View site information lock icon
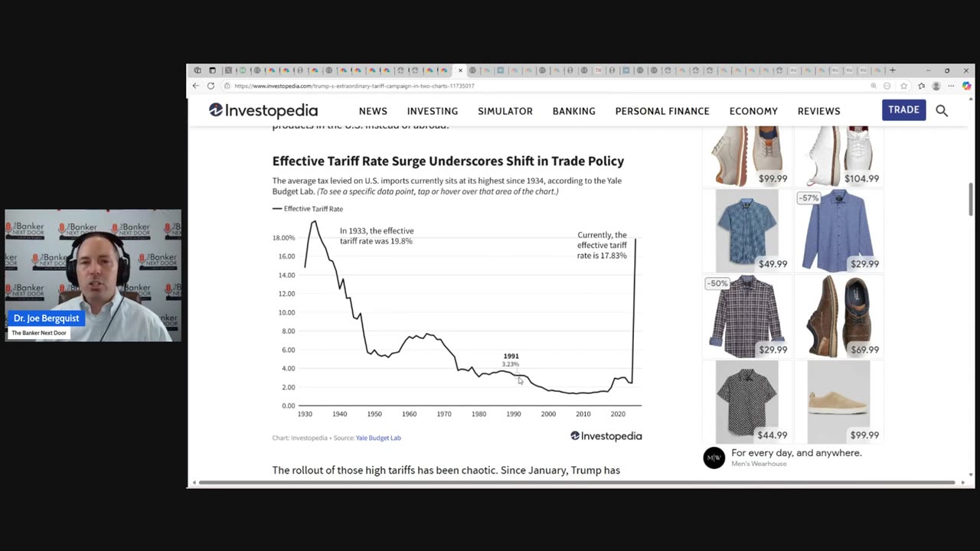Screen dimensions: 980x551 (x=227, y=86)
